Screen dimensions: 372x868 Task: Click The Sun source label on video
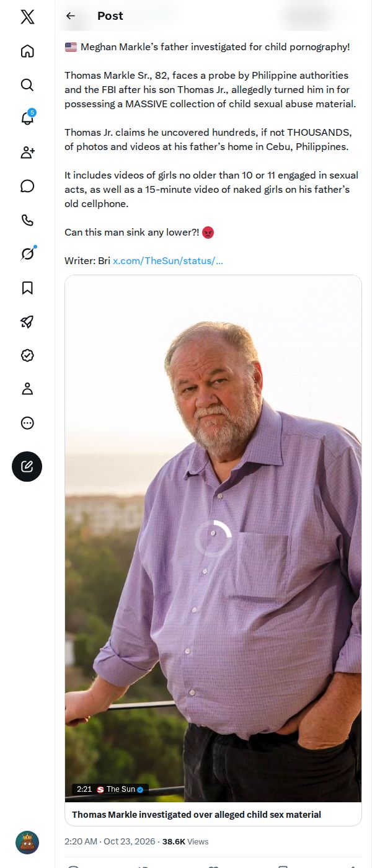tap(120, 789)
